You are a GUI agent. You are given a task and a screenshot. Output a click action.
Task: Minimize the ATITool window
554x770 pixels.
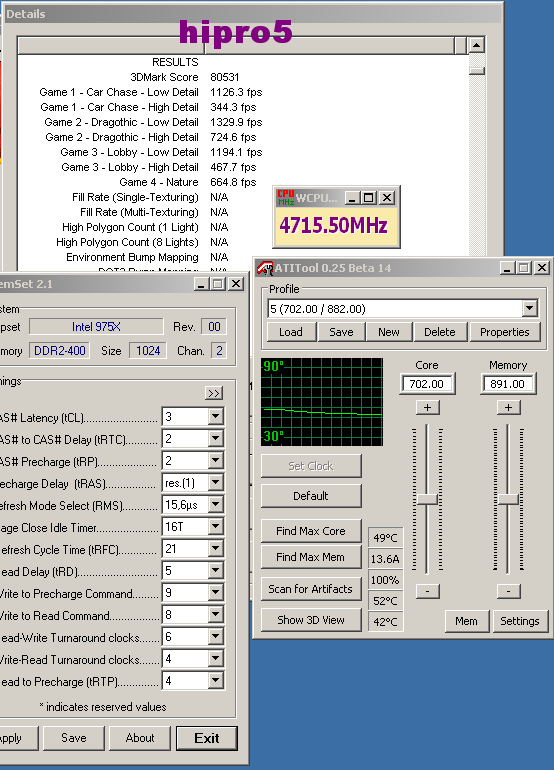(x=507, y=268)
